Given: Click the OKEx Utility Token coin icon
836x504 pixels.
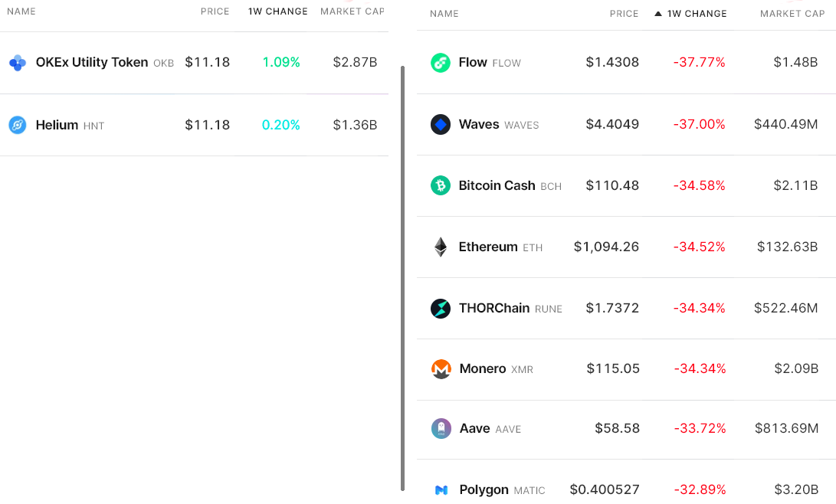Looking at the screenshot, I should tap(18, 62).
